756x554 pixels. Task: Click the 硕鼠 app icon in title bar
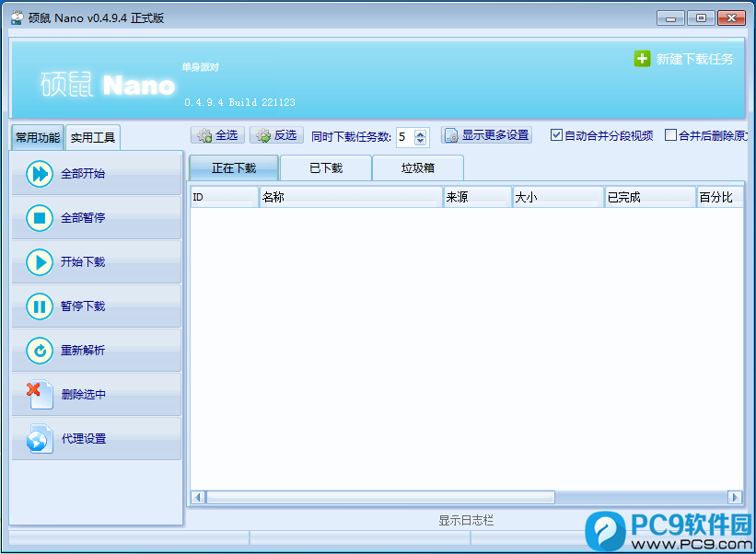pyautogui.click(x=17, y=18)
